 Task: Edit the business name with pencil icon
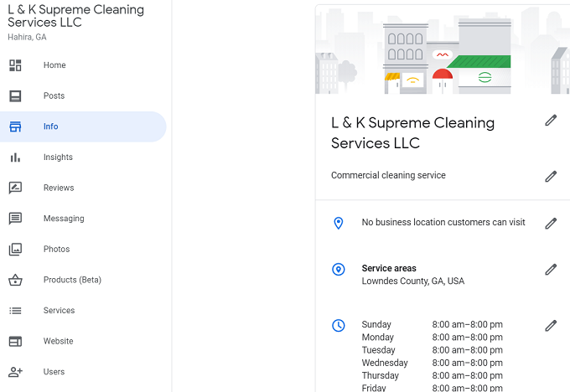551,121
